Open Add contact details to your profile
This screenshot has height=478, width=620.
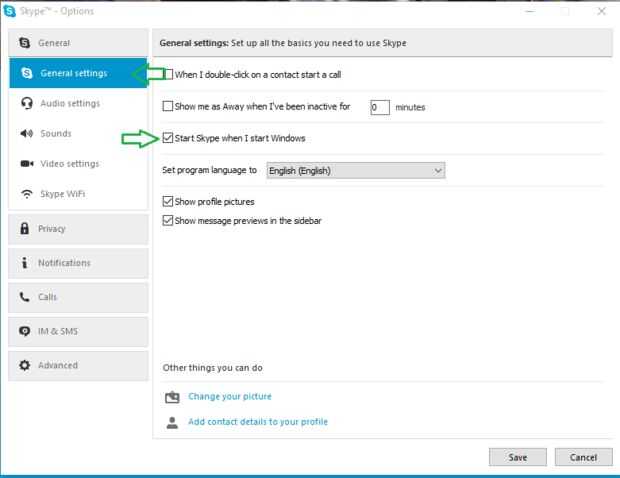pos(258,422)
